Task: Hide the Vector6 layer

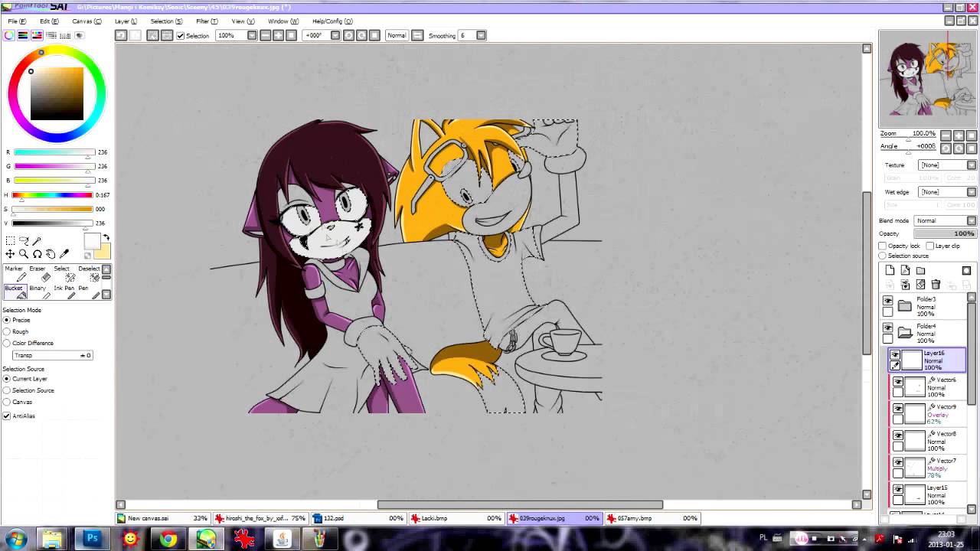Action: coord(898,381)
